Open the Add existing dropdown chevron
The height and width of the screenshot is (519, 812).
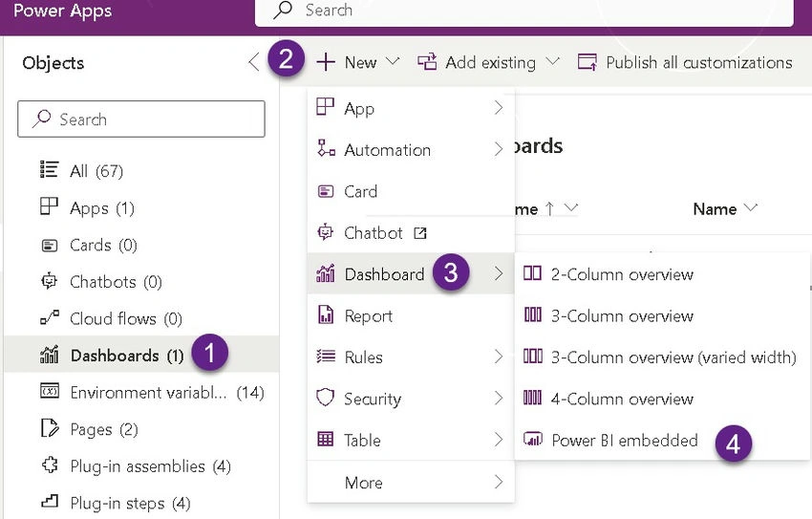click(552, 61)
